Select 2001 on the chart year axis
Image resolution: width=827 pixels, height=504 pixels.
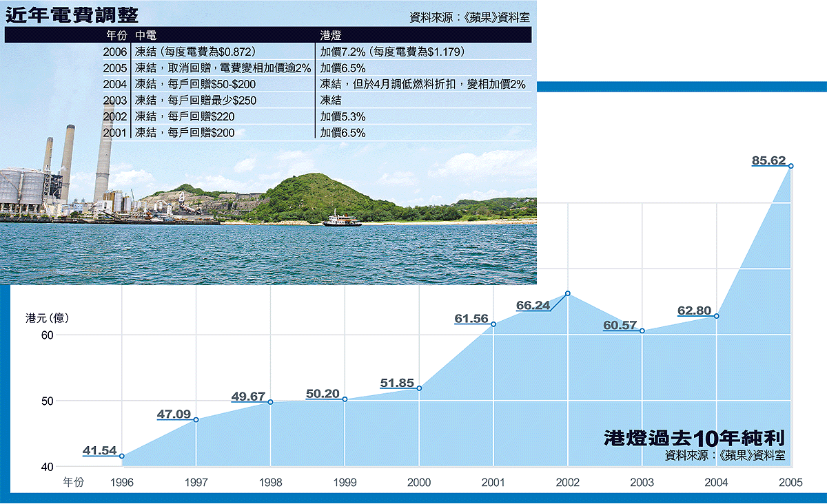(493, 483)
